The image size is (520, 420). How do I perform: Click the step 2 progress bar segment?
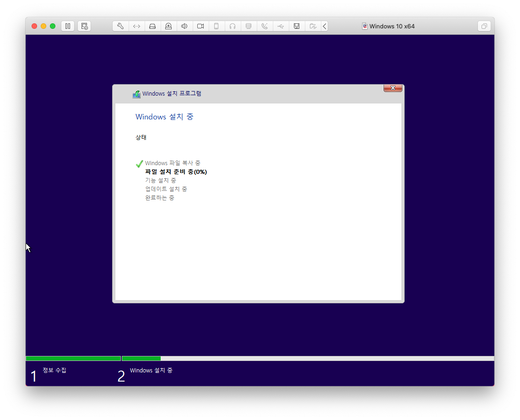coord(308,358)
